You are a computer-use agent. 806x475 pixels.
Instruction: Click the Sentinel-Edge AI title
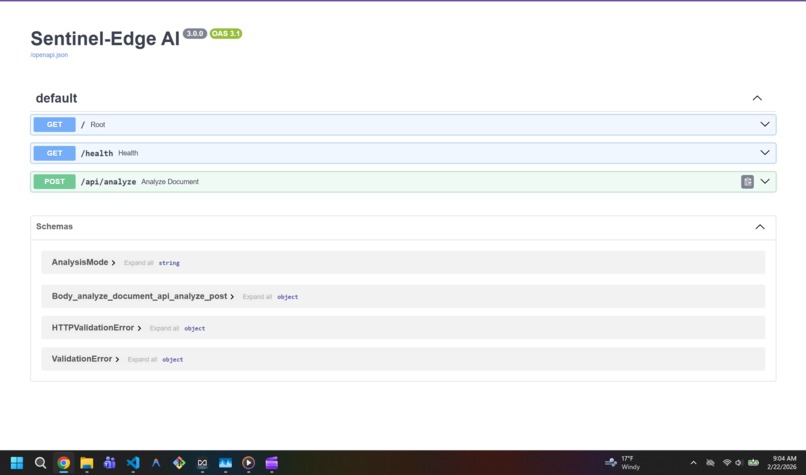click(x=105, y=39)
